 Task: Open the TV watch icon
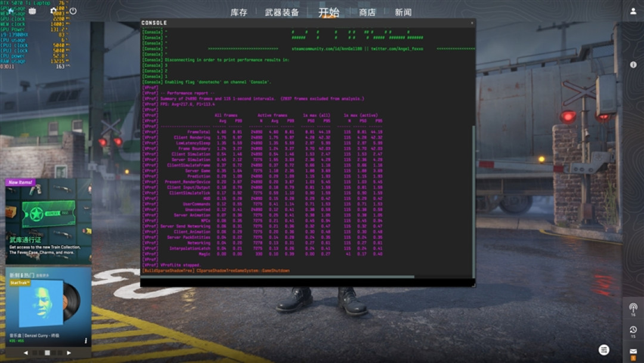[x=32, y=11]
